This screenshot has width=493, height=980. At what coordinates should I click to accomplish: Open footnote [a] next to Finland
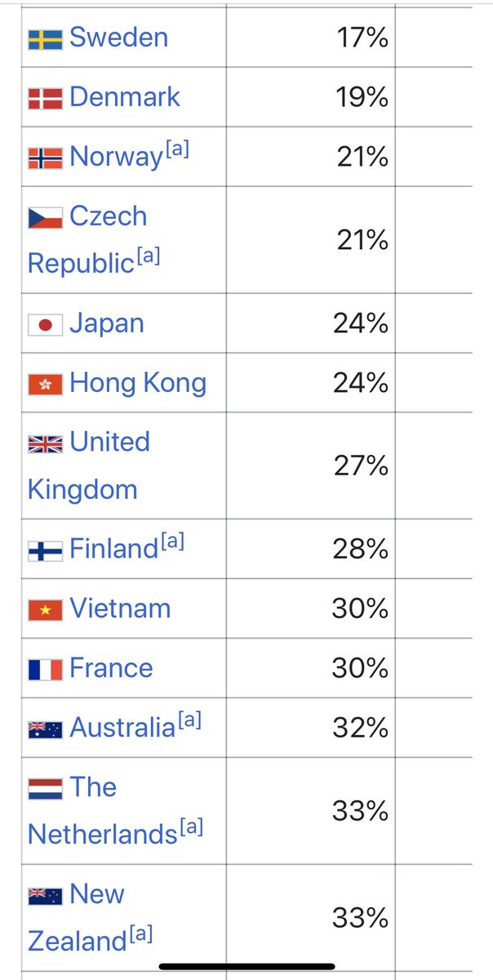pos(172,541)
